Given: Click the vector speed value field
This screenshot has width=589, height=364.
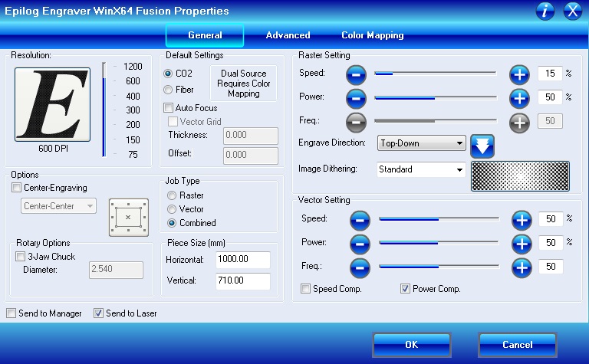Looking at the screenshot, I should click(551, 219).
